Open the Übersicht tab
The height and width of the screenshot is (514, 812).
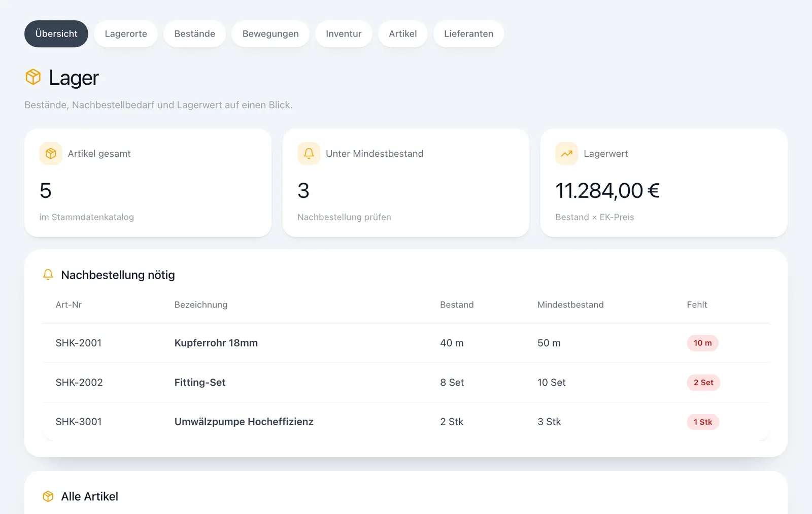(x=56, y=34)
